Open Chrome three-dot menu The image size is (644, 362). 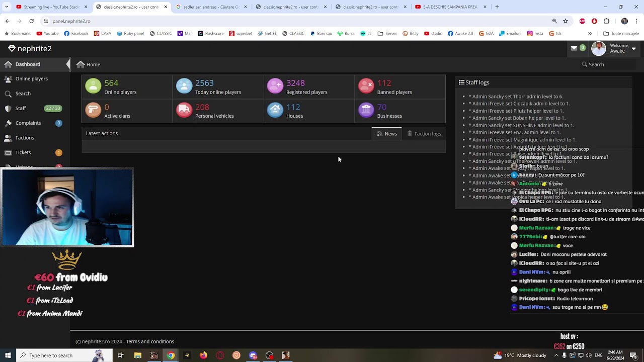[x=637, y=21]
